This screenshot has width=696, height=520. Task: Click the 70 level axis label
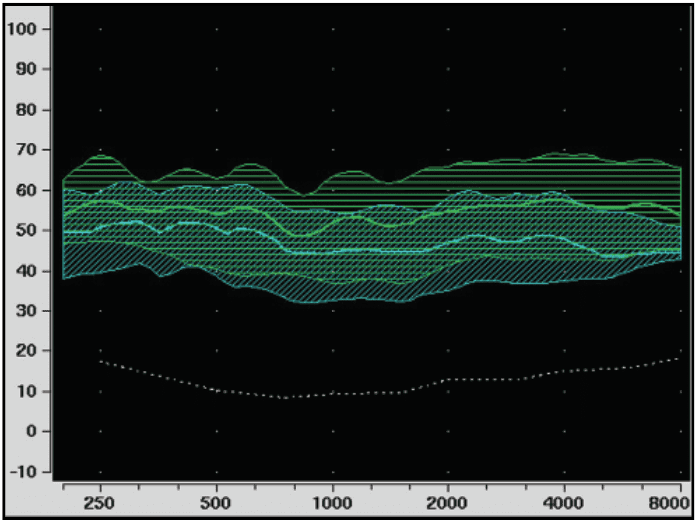[x=27, y=150]
